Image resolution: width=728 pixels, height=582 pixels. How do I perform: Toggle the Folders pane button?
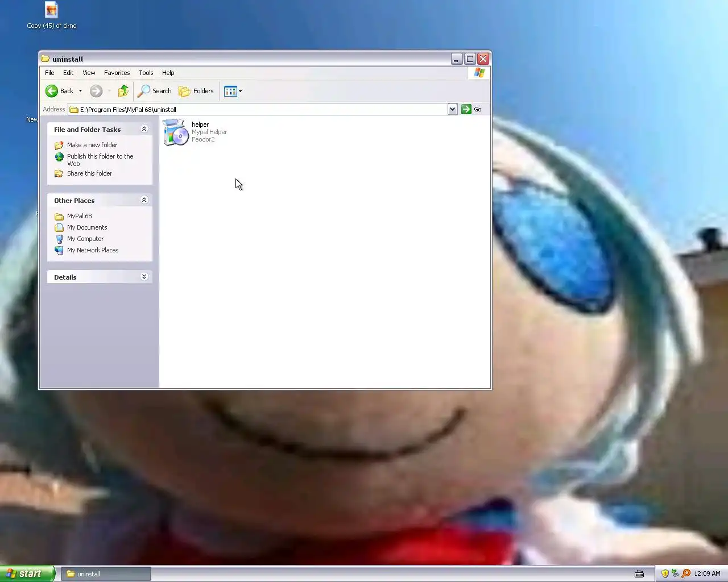tap(196, 91)
